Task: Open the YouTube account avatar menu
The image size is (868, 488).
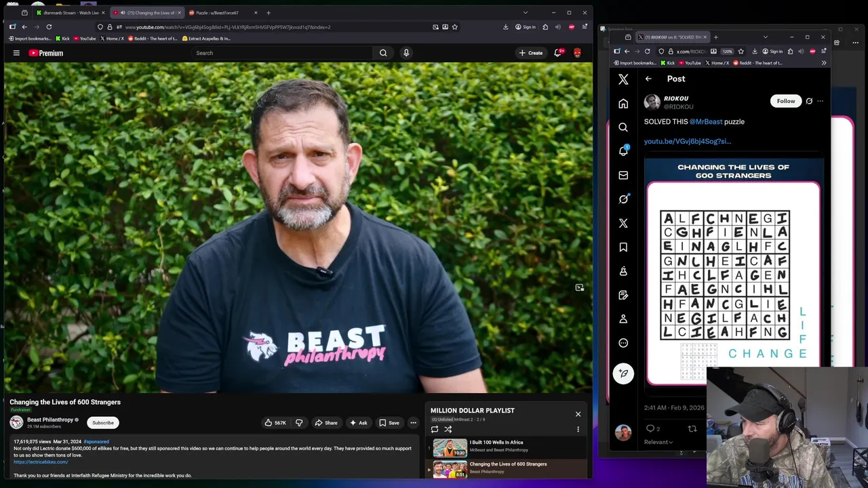Action: click(x=577, y=53)
